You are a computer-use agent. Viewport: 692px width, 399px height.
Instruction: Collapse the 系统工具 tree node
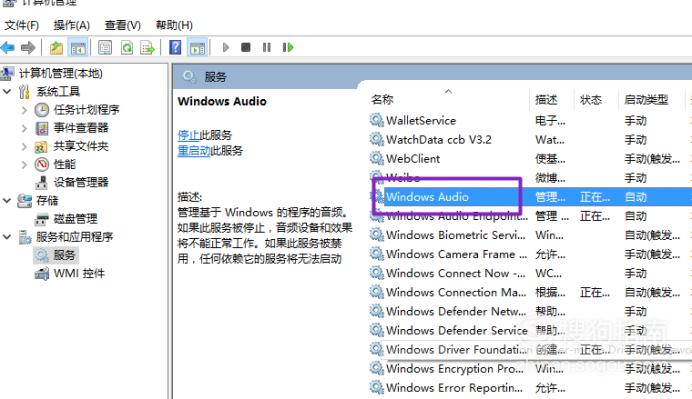coord(7,91)
